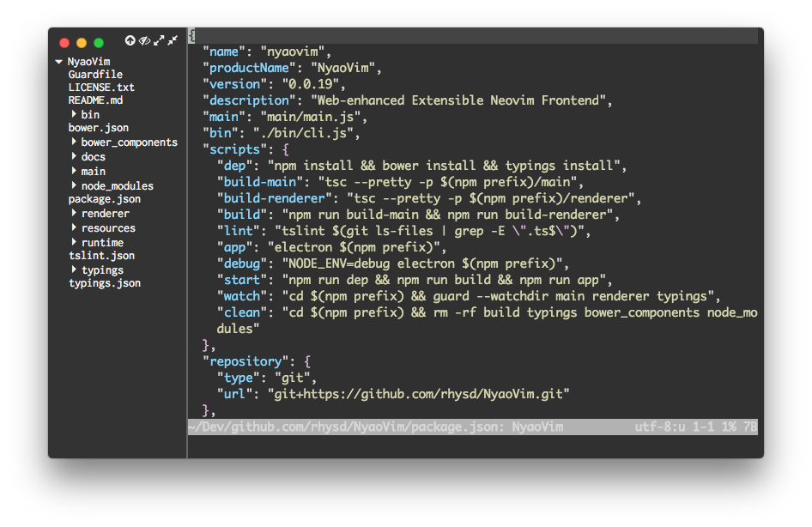Expand the runtime folder triangle

pos(74,242)
